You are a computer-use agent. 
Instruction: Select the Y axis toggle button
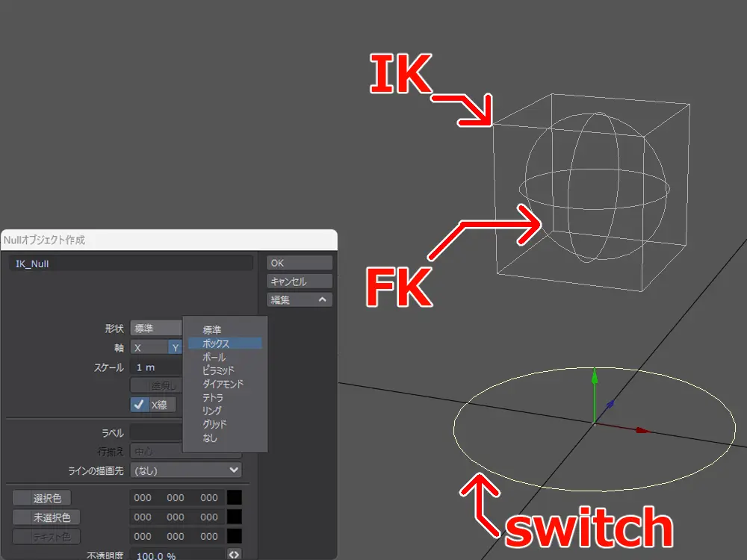point(175,347)
